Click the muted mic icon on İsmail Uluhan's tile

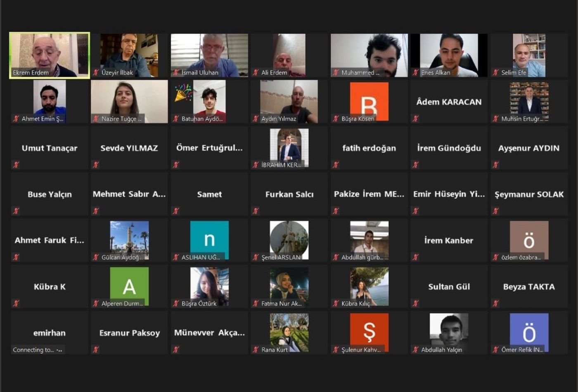coord(176,73)
